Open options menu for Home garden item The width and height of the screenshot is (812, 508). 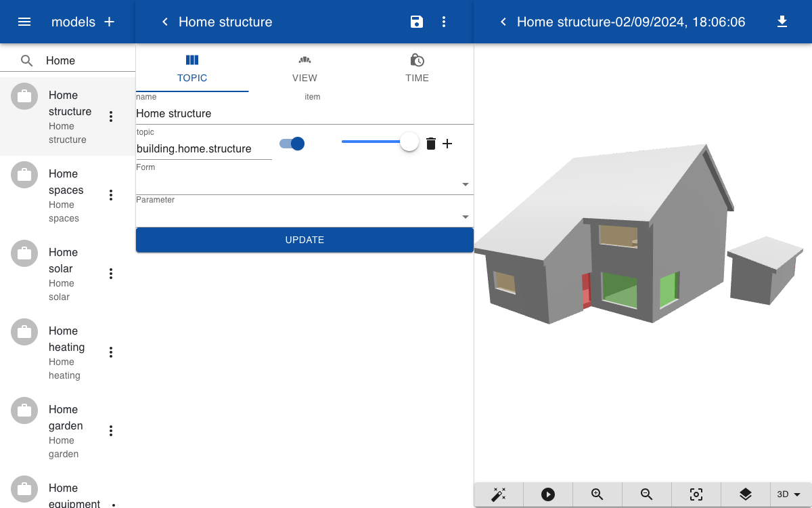[x=111, y=431]
